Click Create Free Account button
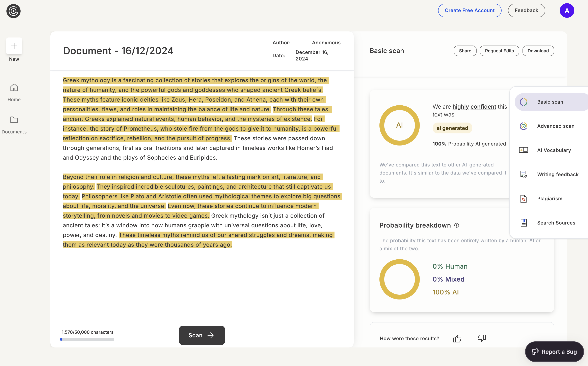The image size is (588, 366). (x=470, y=10)
